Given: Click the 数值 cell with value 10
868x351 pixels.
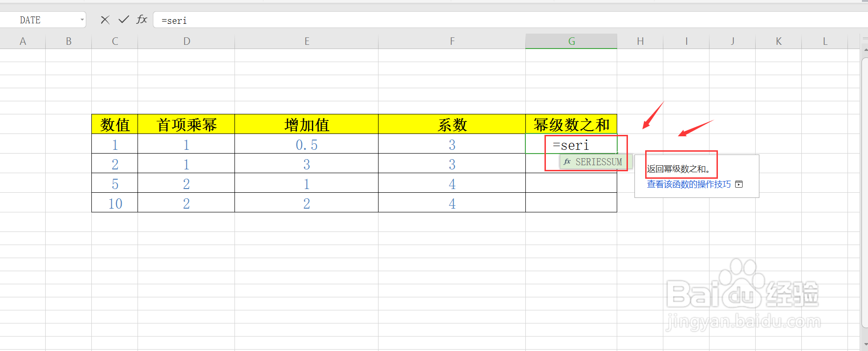Looking at the screenshot, I should pos(115,203).
